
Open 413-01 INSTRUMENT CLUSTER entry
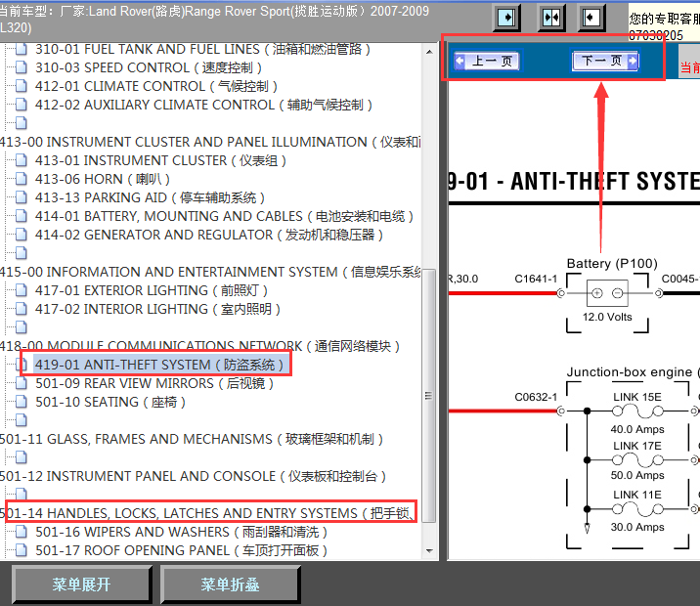coord(160,160)
